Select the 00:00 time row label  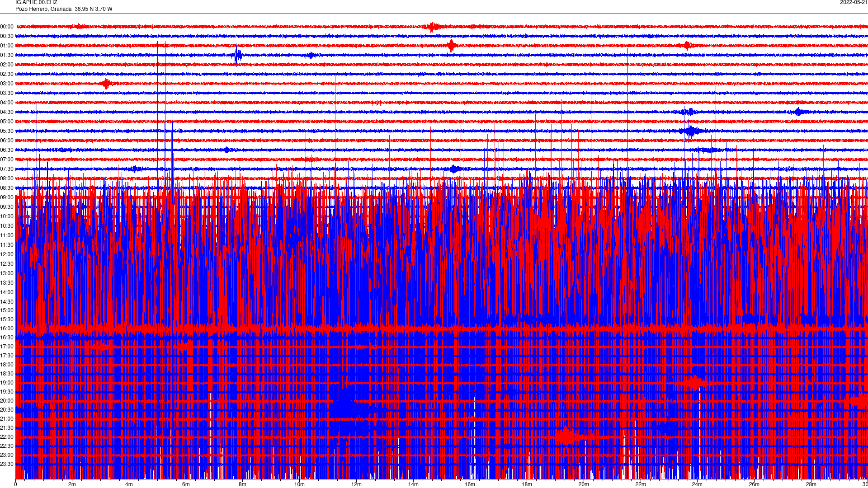tap(7, 27)
